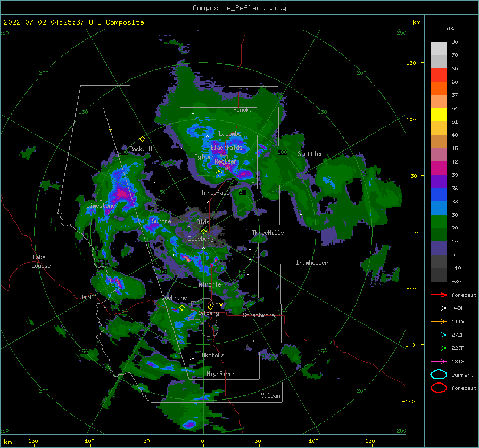
Task: Click the Lake Louise label
Action: (x=42, y=262)
